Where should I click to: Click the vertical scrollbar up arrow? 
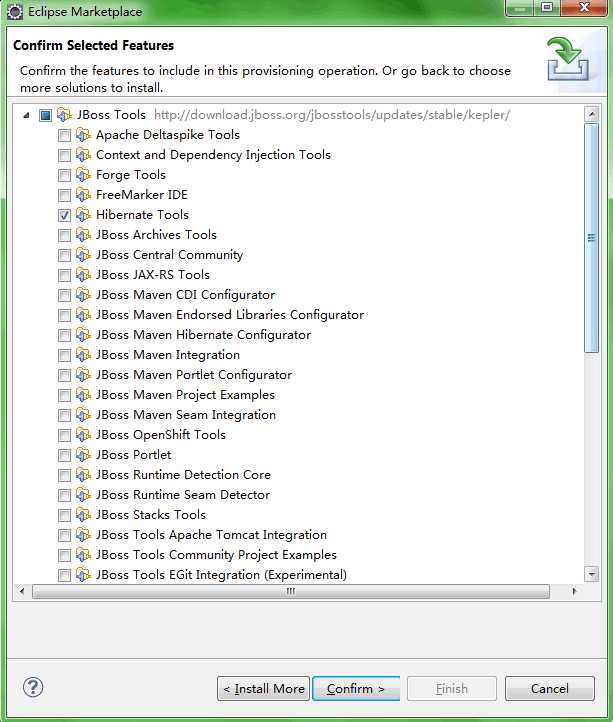pos(591,113)
